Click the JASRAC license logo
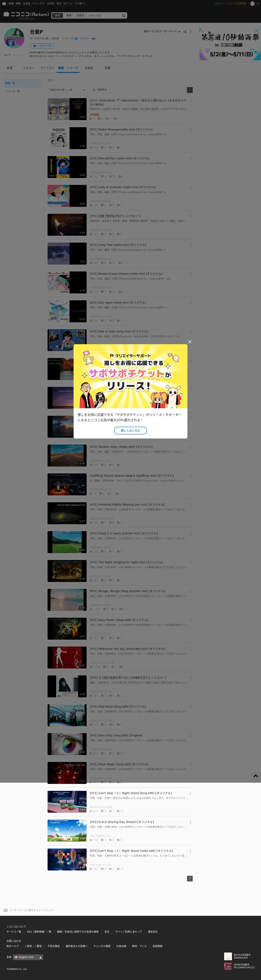 coord(228,966)
